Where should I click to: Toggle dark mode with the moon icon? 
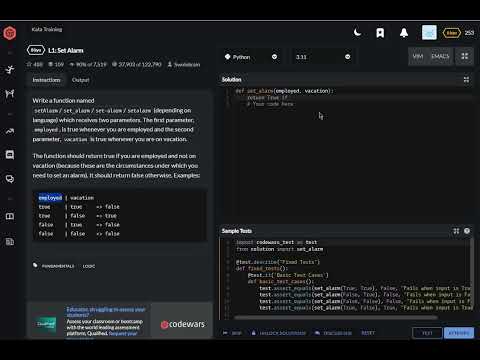[x=357, y=33]
